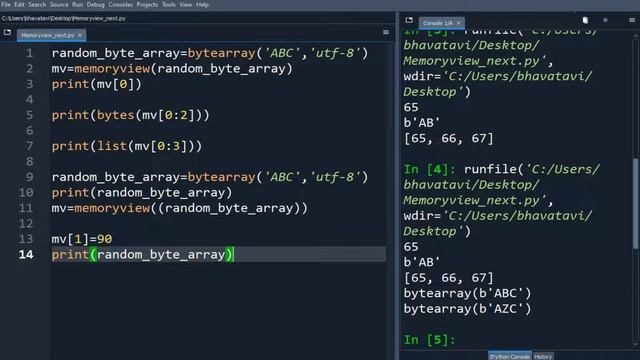Click line number 14 in gutter

tap(26, 255)
